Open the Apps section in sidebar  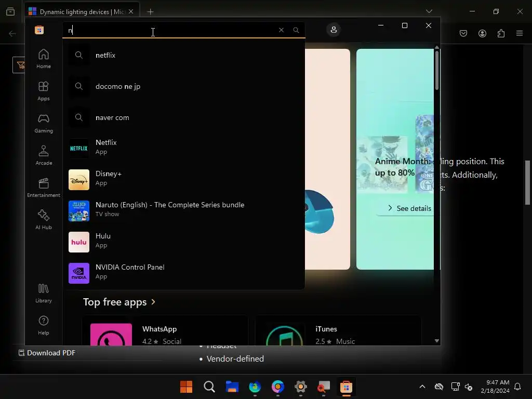(44, 91)
